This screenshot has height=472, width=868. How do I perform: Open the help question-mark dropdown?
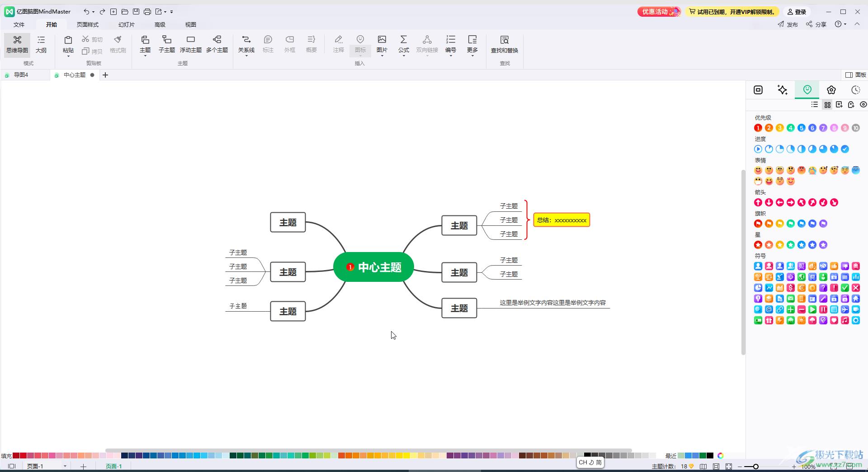click(x=840, y=24)
